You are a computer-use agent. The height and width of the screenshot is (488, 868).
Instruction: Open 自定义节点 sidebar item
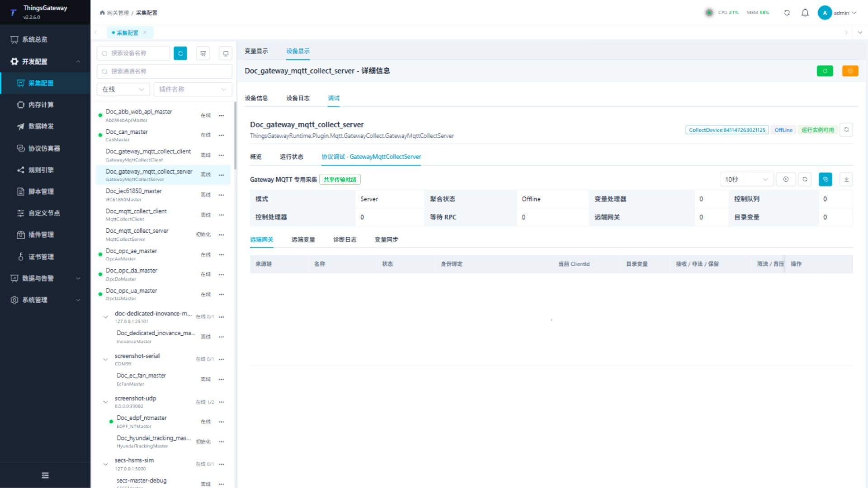45,213
